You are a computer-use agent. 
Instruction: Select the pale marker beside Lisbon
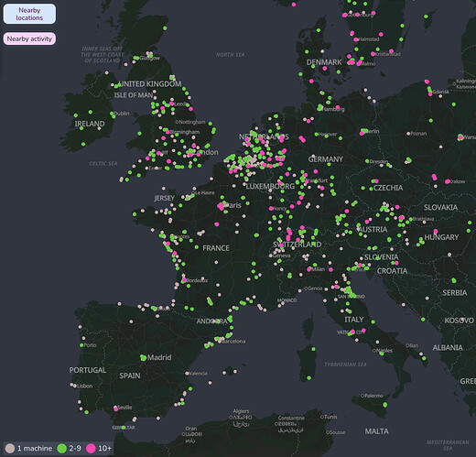click(x=75, y=386)
